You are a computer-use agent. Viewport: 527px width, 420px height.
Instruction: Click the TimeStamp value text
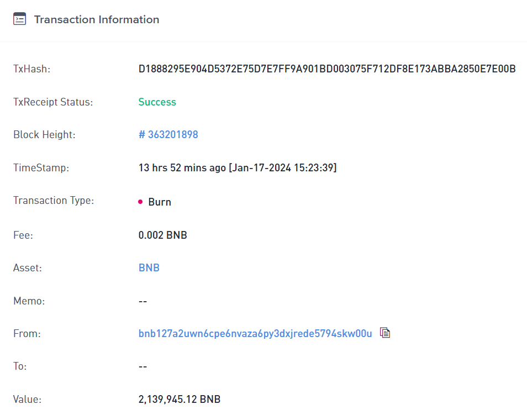tap(238, 167)
